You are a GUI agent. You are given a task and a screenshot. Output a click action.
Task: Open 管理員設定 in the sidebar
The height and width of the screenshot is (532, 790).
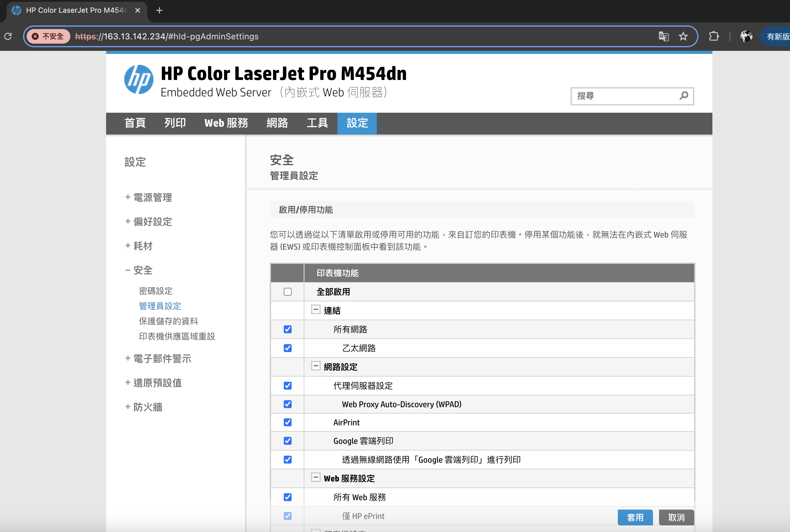pyautogui.click(x=160, y=306)
